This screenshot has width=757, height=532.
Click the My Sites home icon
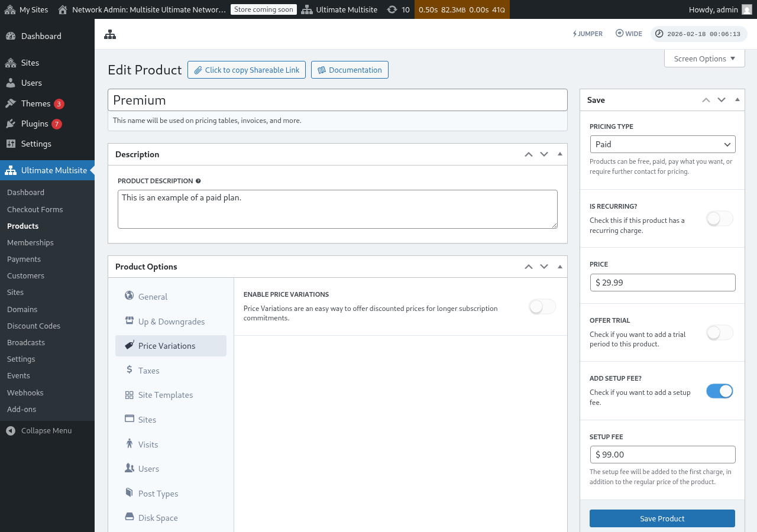[x=10, y=9]
